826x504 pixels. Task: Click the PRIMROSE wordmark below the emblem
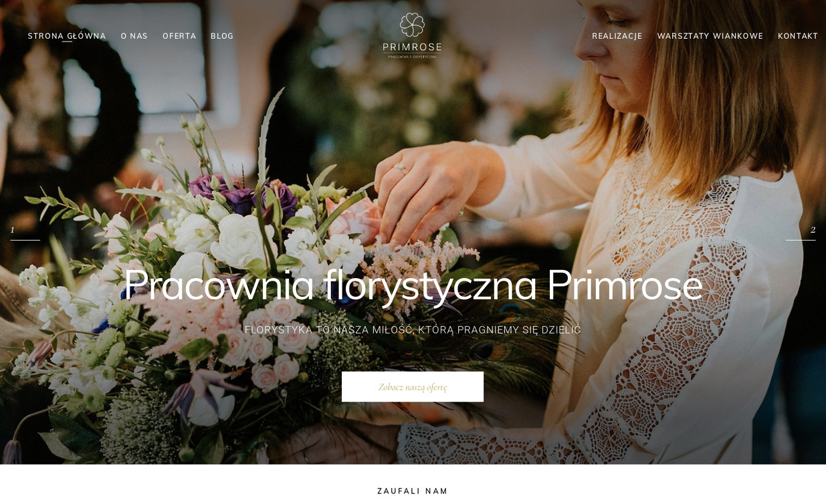coord(412,47)
